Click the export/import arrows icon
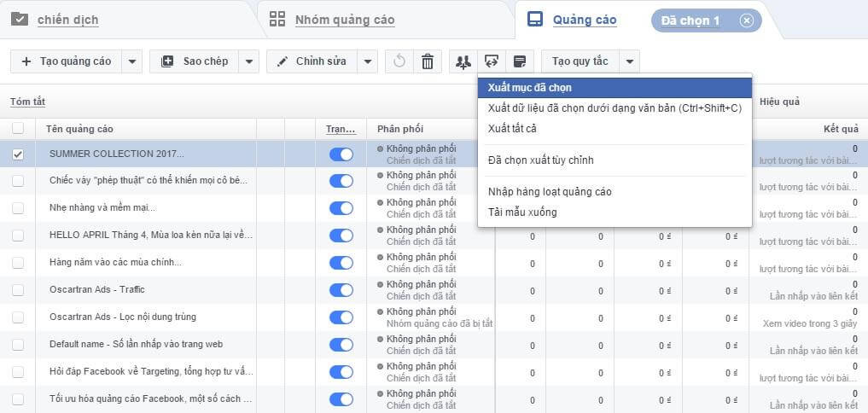This screenshot has height=413, width=868. [x=491, y=61]
